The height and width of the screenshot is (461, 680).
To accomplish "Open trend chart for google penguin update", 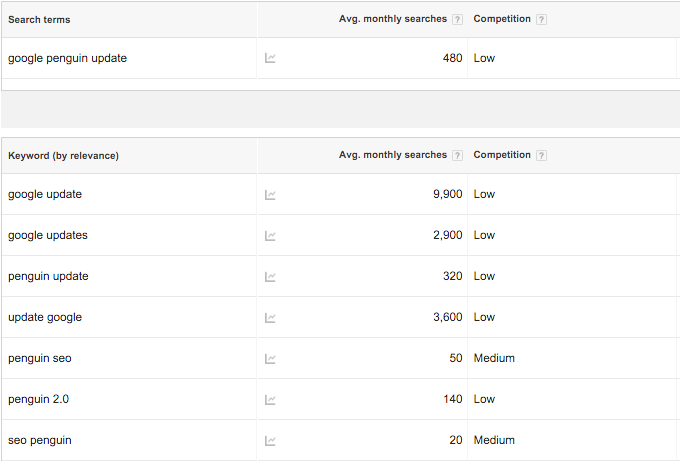I will coord(270,58).
